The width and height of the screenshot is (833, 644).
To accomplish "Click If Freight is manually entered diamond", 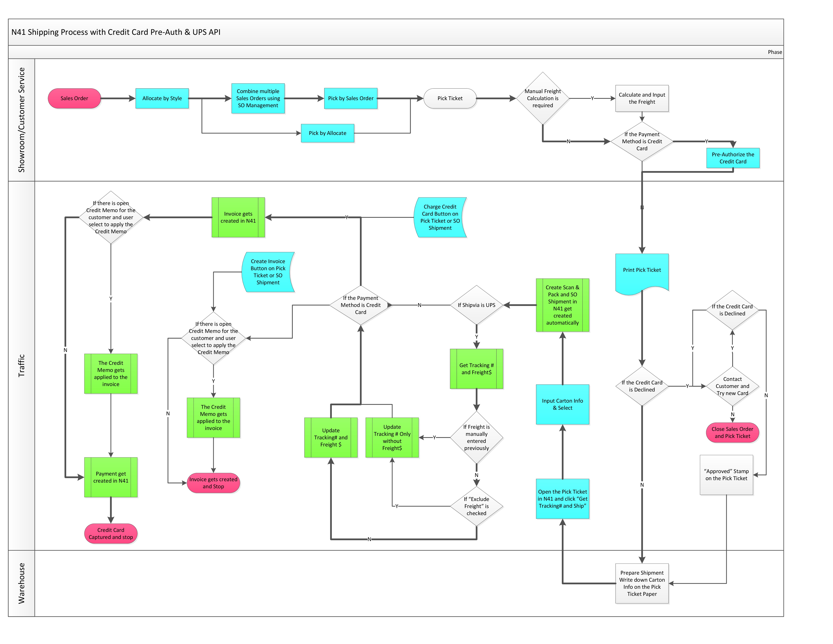I will click(477, 438).
